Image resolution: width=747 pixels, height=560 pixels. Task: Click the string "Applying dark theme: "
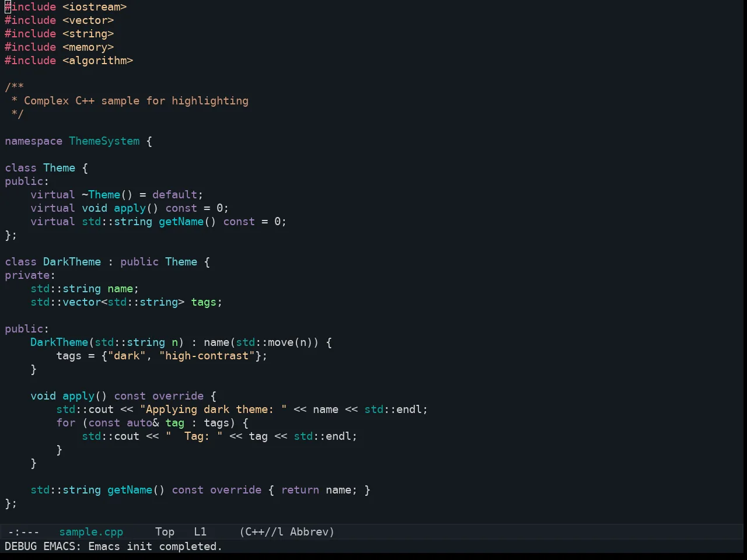[213, 409]
